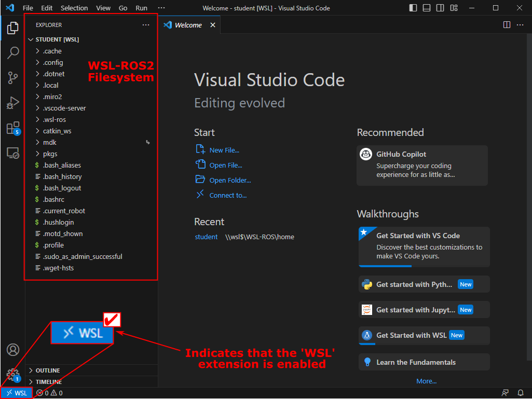The width and height of the screenshot is (532, 399).
Task: Expand the TIMELINE section
Action: (x=91, y=382)
